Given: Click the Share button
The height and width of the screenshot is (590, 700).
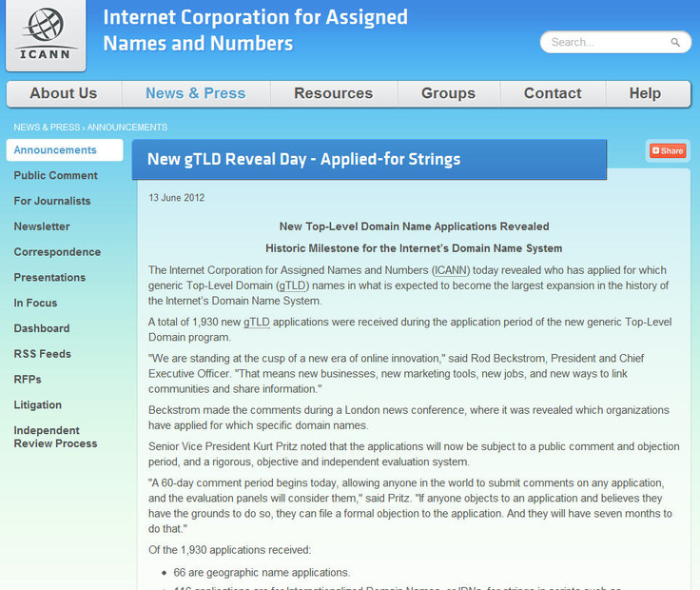Looking at the screenshot, I should point(668,151).
